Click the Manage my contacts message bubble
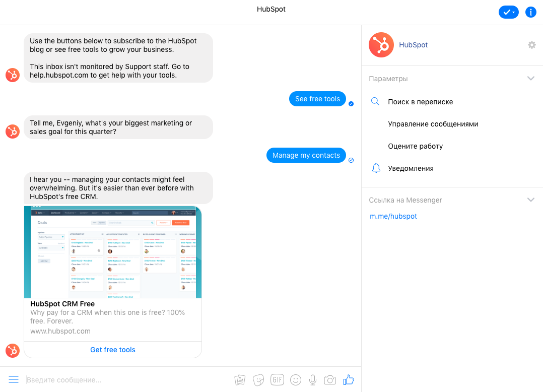 pyautogui.click(x=306, y=155)
